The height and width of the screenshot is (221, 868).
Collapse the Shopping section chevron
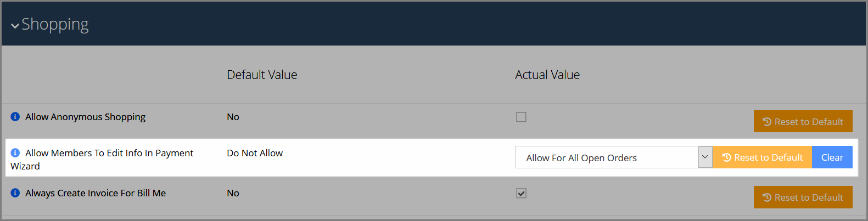coord(15,25)
